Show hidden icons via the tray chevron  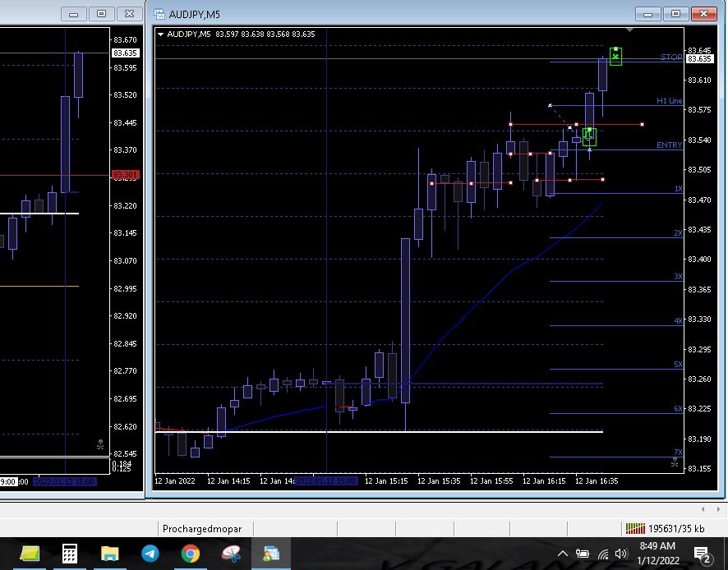(x=562, y=554)
